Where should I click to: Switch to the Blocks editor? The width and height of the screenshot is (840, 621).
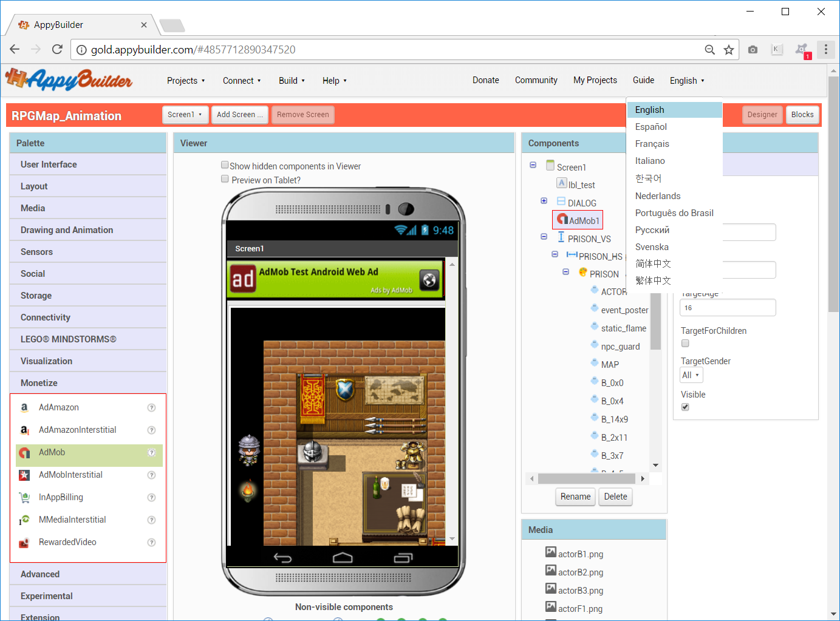(x=802, y=114)
